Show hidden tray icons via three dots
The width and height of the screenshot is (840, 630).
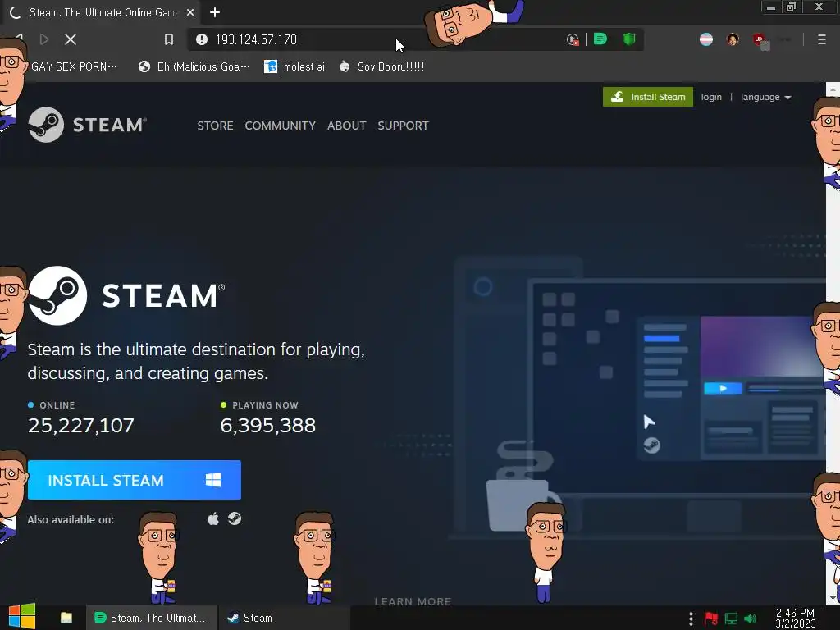point(691,619)
